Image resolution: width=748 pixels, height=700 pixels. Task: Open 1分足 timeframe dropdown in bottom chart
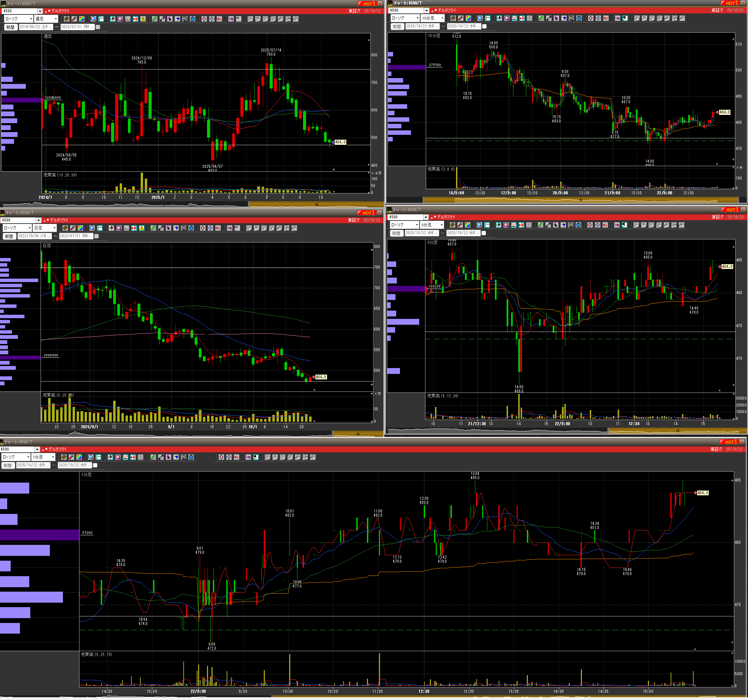click(53, 457)
